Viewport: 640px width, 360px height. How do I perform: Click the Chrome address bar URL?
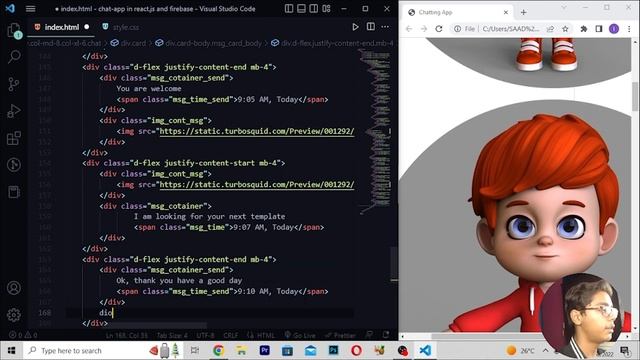(511, 29)
